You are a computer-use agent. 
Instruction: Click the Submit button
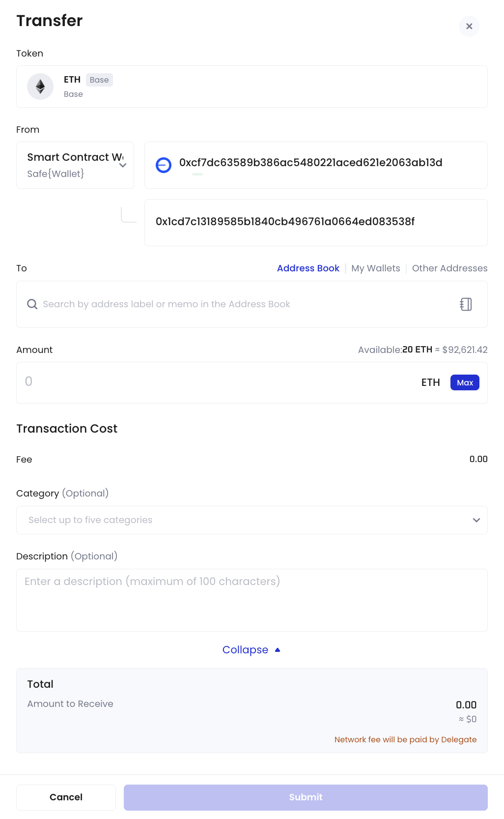pos(306,797)
